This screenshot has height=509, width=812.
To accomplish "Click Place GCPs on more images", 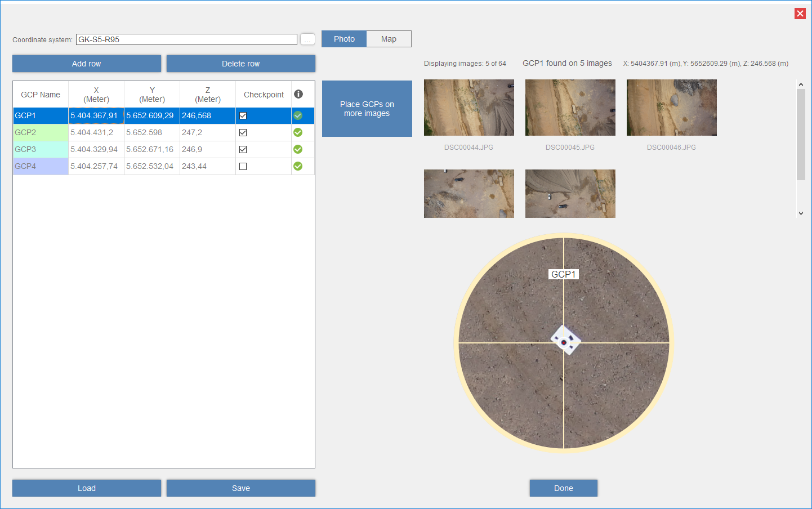I will pos(367,109).
